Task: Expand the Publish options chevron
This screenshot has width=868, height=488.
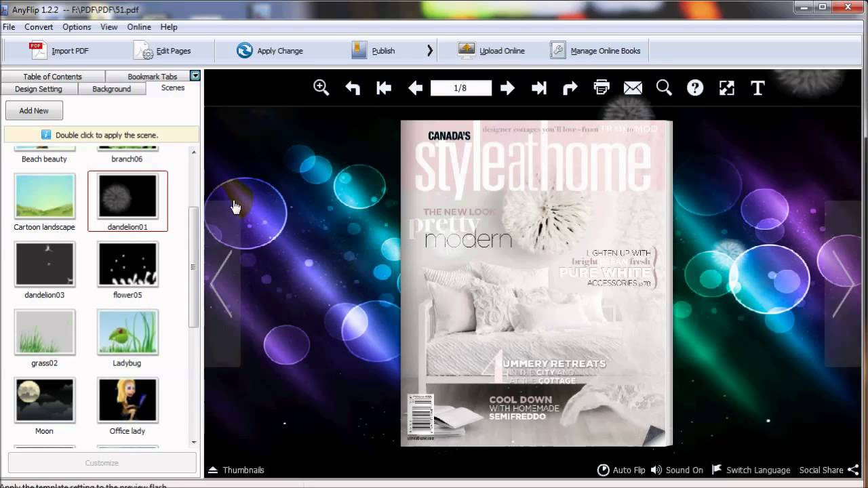Action: click(x=429, y=50)
